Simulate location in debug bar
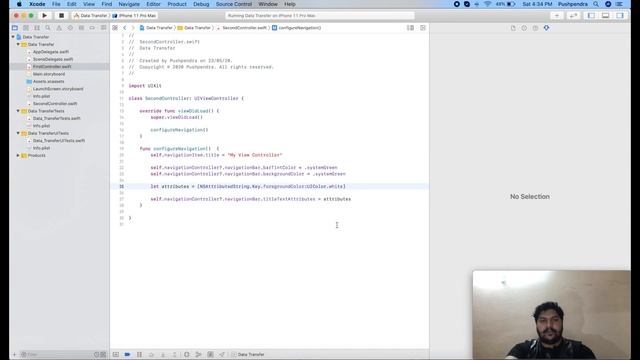The image size is (640, 360). point(222,354)
